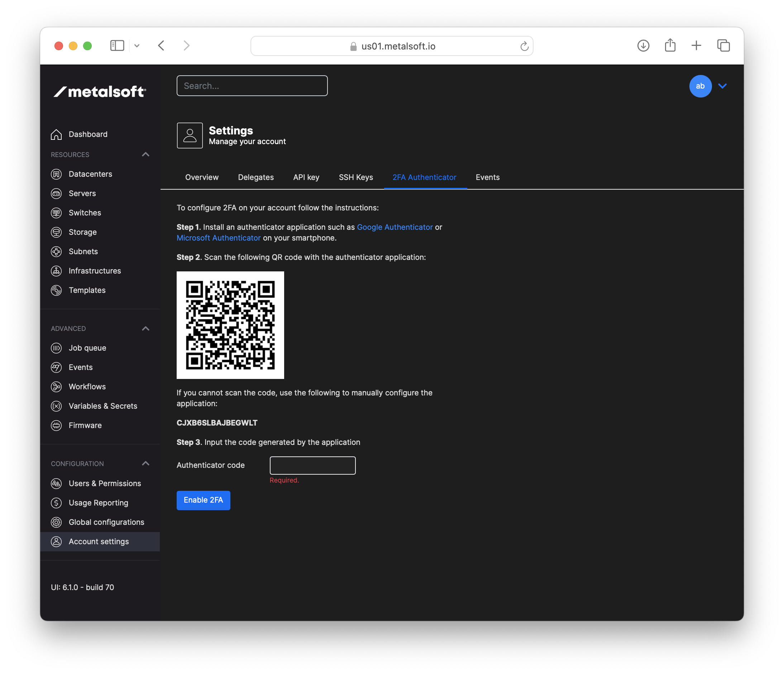Open Safari sidebar options dropdown
Screen dimensions: 784x674
(x=137, y=46)
